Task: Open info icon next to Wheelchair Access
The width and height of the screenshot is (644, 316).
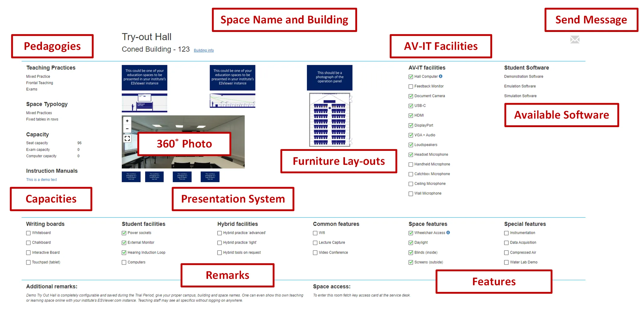Action: coord(448,233)
